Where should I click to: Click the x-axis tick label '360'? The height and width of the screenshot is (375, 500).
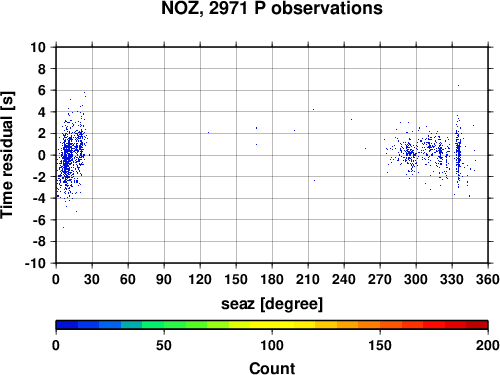click(488, 279)
